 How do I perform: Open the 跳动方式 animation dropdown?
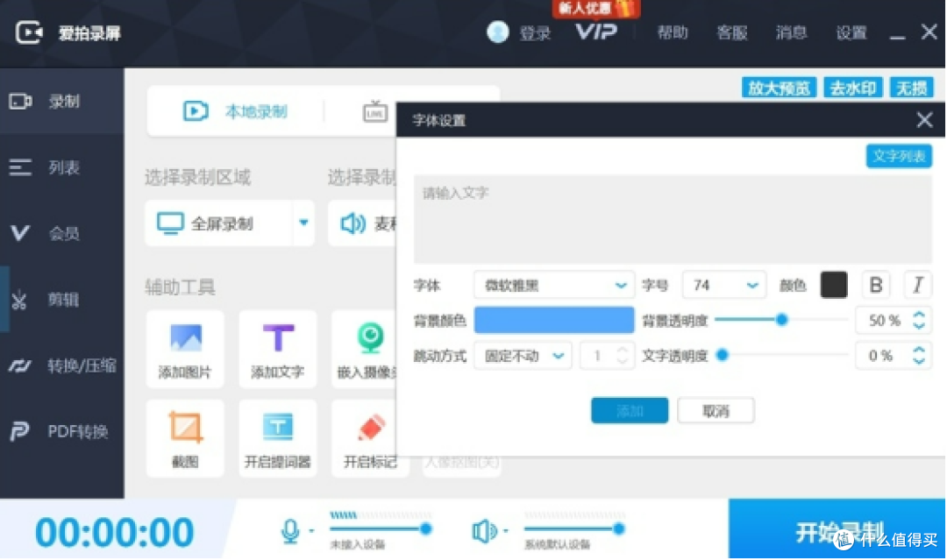[x=523, y=356]
